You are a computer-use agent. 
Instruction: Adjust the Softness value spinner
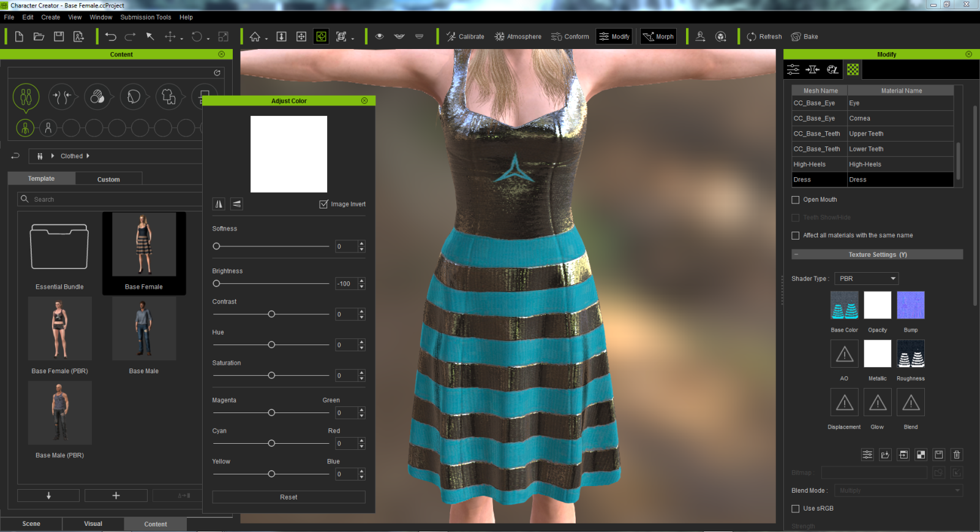[x=361, y=246]
